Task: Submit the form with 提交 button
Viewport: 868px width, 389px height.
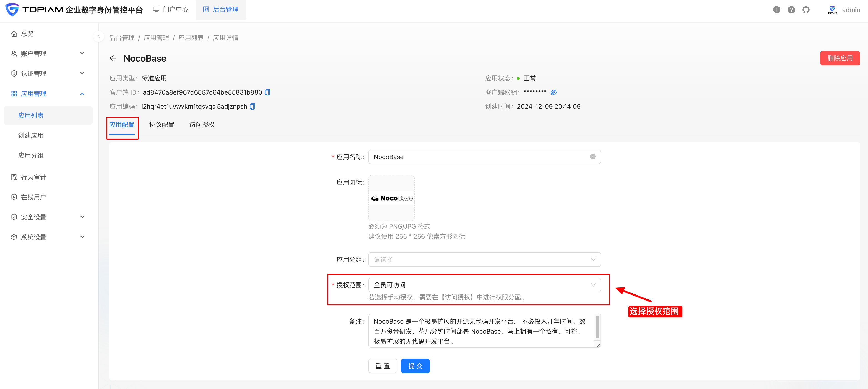Action: pos(415,365)
